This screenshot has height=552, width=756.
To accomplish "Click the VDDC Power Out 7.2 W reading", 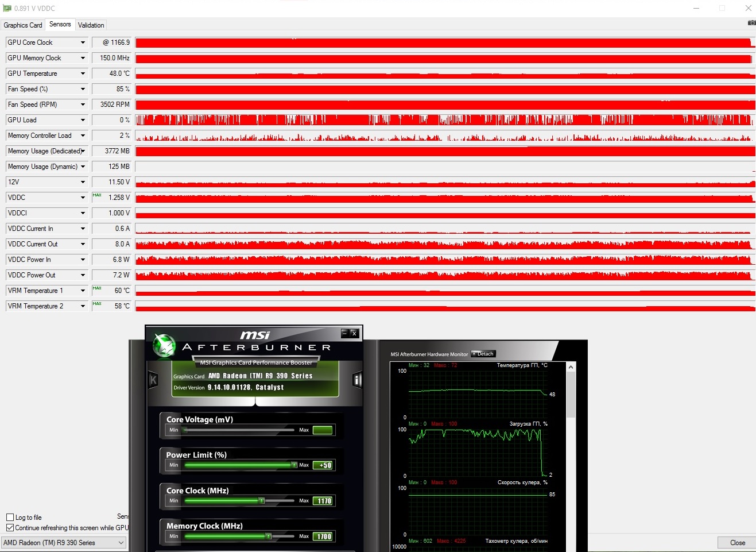I will [111, 275].
